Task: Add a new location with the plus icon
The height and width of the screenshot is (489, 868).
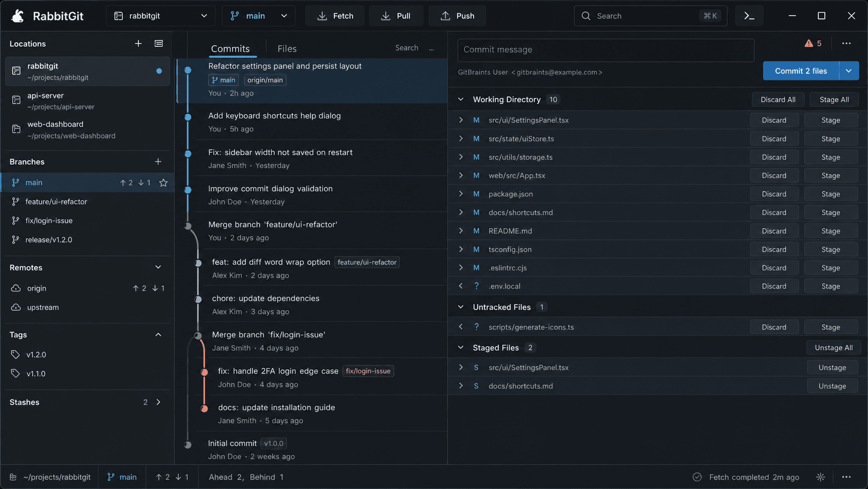Action: 138,44
